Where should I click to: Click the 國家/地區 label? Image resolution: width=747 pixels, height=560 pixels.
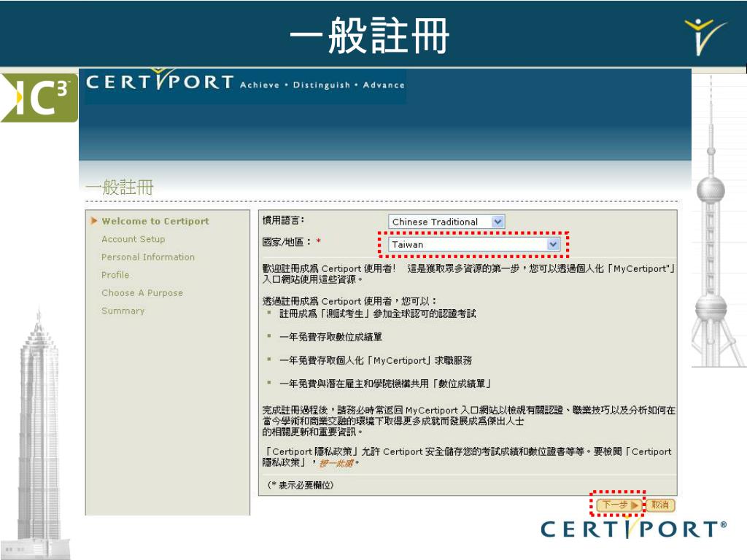287,242
